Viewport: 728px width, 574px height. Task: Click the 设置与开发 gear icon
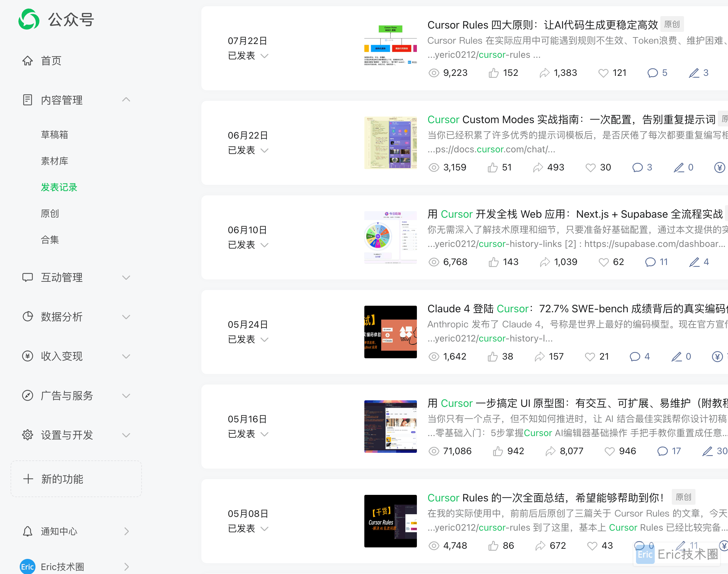28,435
